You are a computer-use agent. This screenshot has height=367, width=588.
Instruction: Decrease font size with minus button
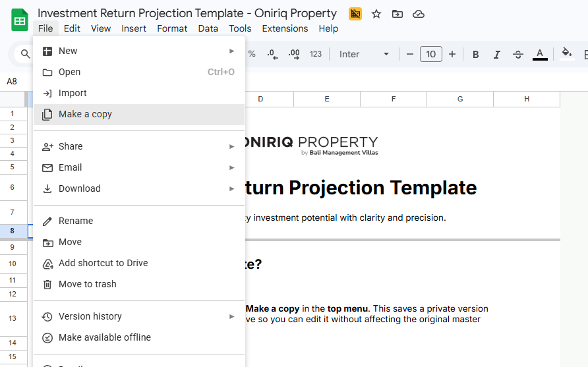click(409, 54)
